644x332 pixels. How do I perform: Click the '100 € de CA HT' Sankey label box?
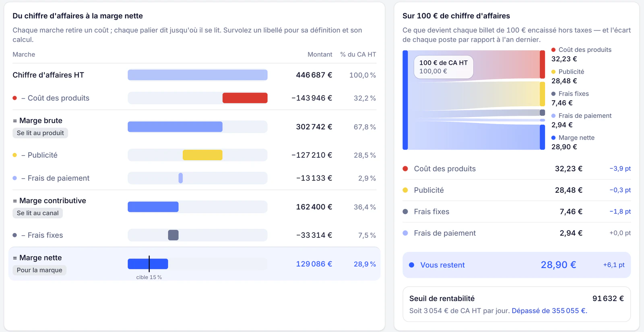(444, 67)
